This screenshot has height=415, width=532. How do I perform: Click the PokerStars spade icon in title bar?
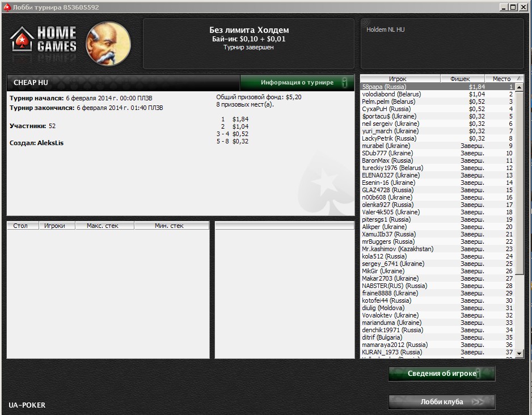[x=7, y=7]
